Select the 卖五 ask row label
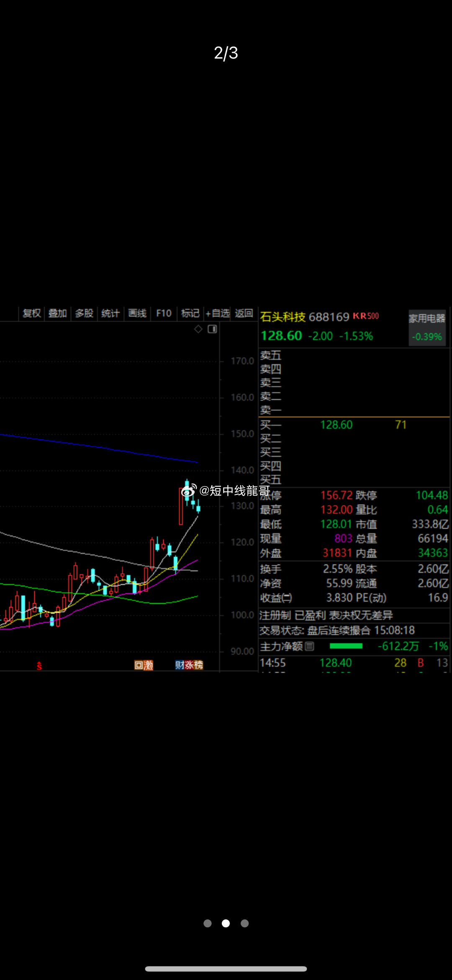 (271, 355)
